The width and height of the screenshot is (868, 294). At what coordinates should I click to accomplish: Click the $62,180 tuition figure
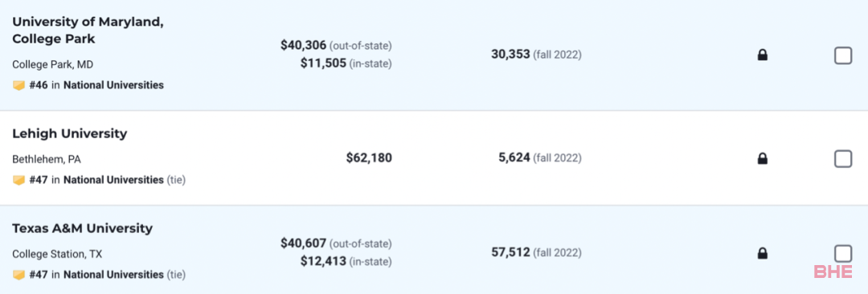(369, 158)
